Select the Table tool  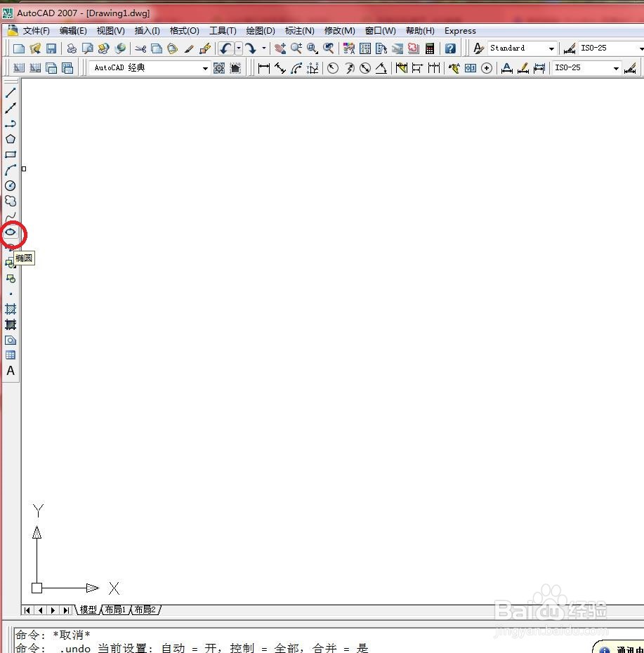point(11,355)
